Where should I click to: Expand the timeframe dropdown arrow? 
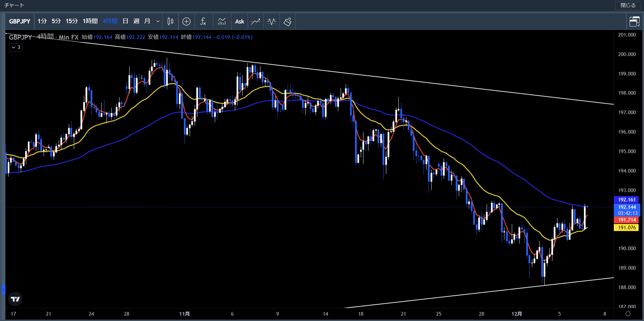point(158,21)
